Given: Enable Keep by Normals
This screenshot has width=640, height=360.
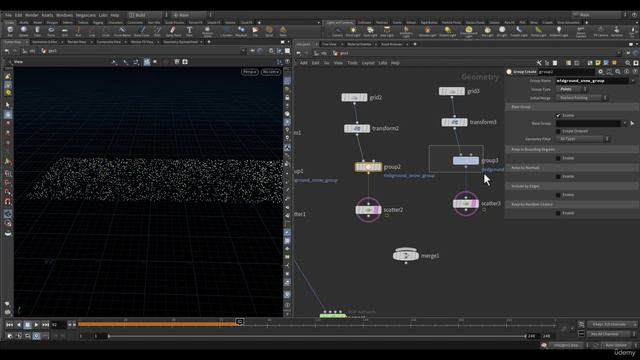Looking at the screenshot, I should (558, 176).
